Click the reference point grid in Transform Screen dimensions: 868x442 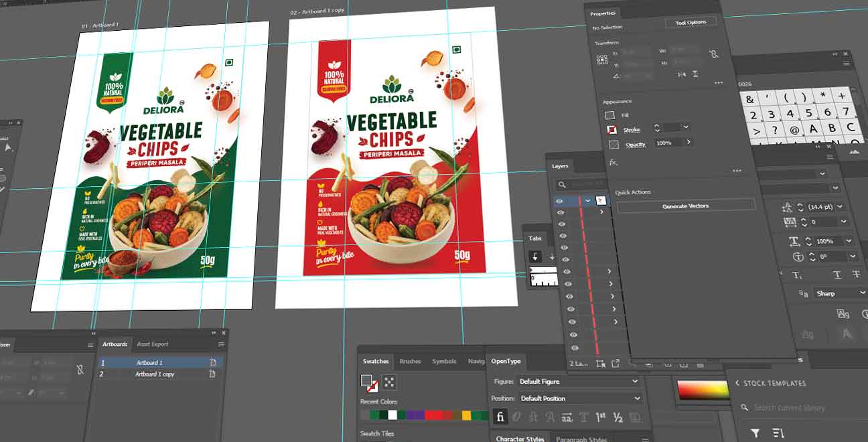pos(601,58)
